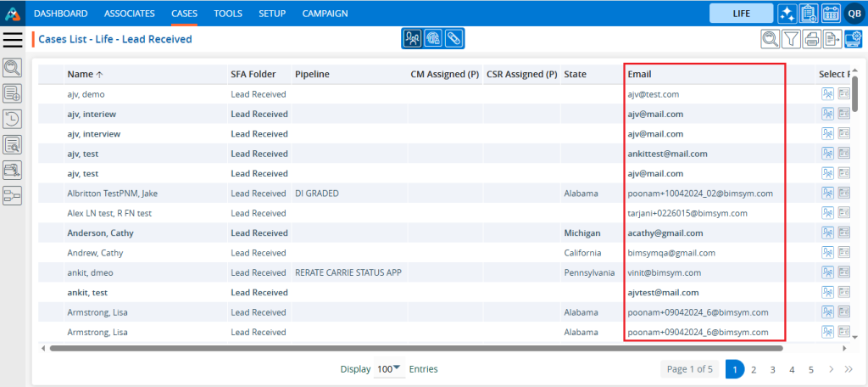
Task: Open the DASHBOARD menu
Action: (61, 14)
